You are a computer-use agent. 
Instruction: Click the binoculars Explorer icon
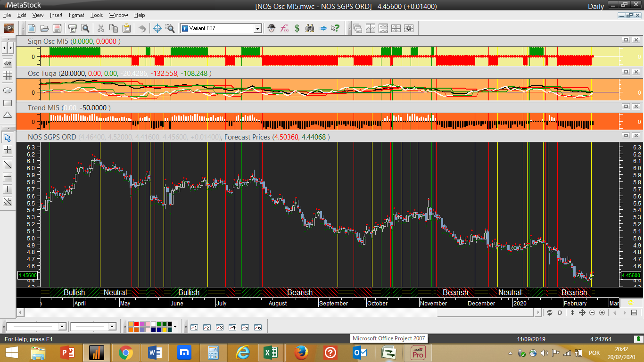click(x=310, y=28)
